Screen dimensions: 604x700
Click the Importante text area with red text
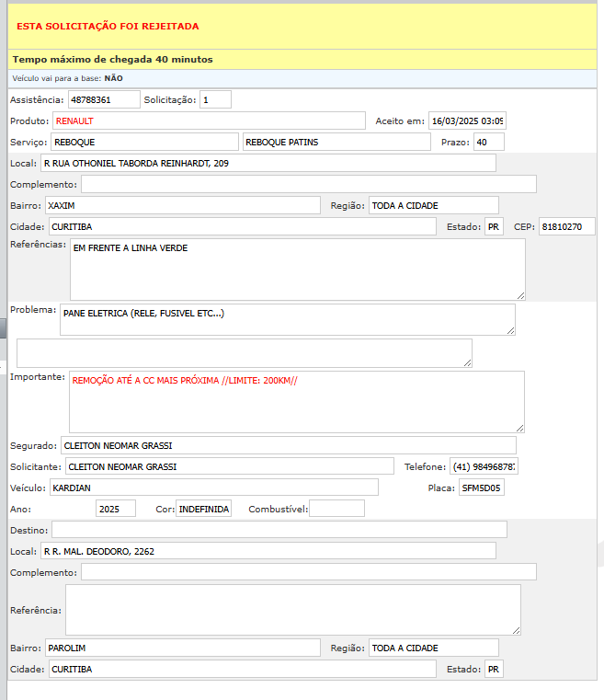pyautogui.click(x=296, y=402)
